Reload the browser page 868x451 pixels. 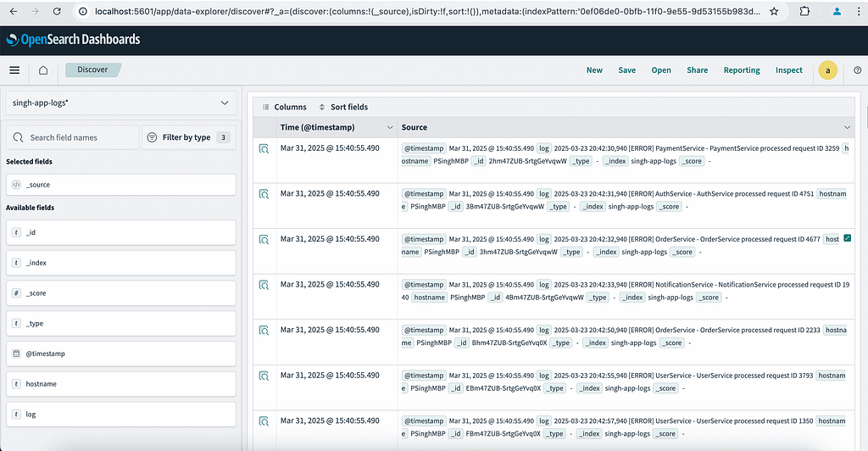pos(57,11)
